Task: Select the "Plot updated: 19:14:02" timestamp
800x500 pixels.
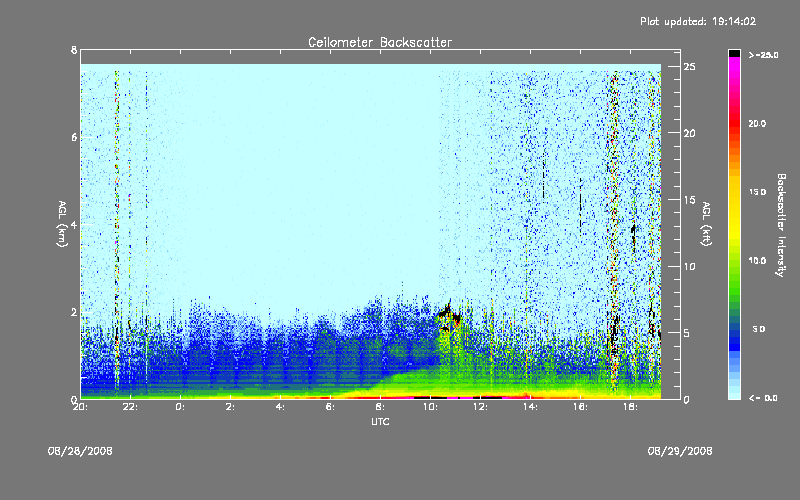Action: 698,21
